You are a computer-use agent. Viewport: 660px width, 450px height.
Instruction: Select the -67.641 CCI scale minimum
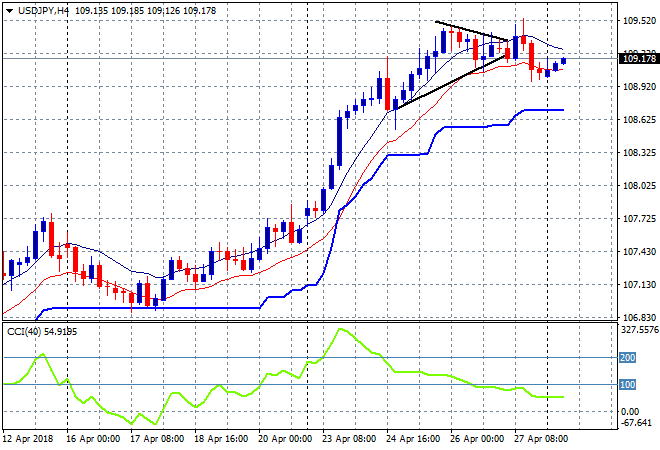636,422
